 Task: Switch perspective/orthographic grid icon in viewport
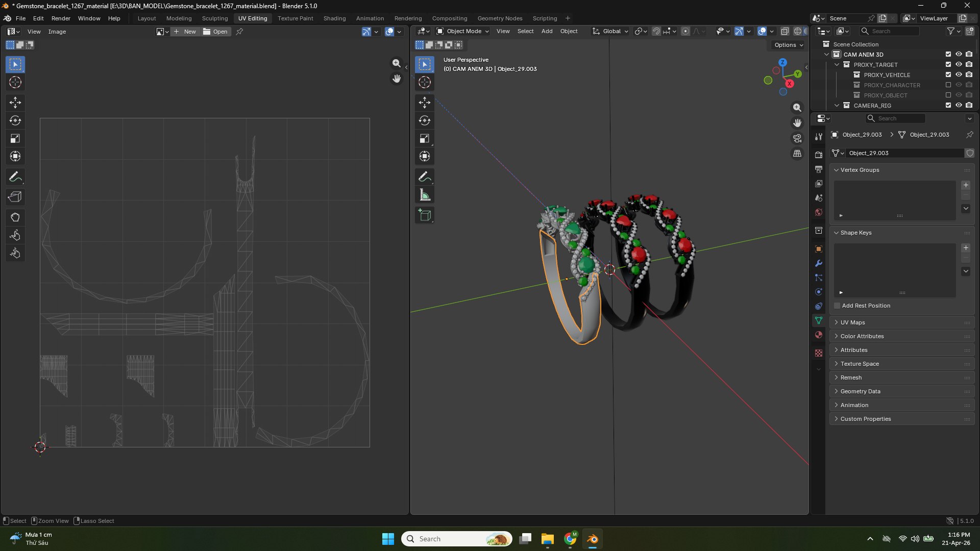pos(797,154)
